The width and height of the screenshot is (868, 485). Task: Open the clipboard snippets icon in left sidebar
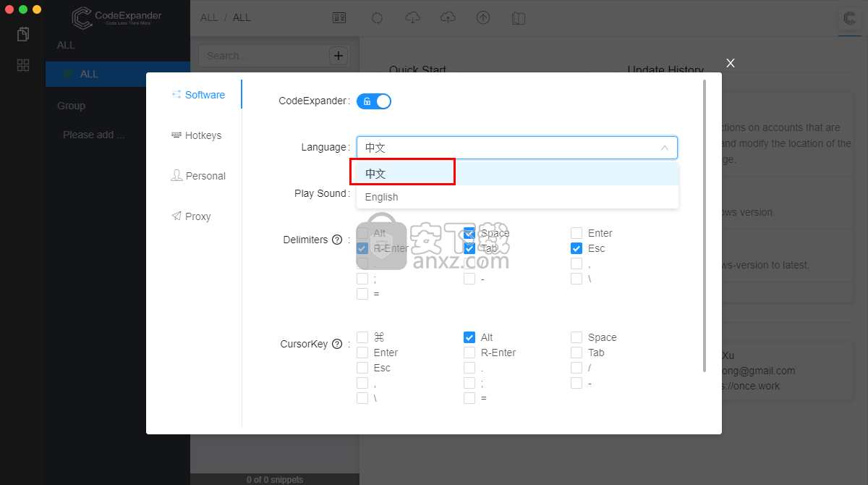[x=23, y=34]
